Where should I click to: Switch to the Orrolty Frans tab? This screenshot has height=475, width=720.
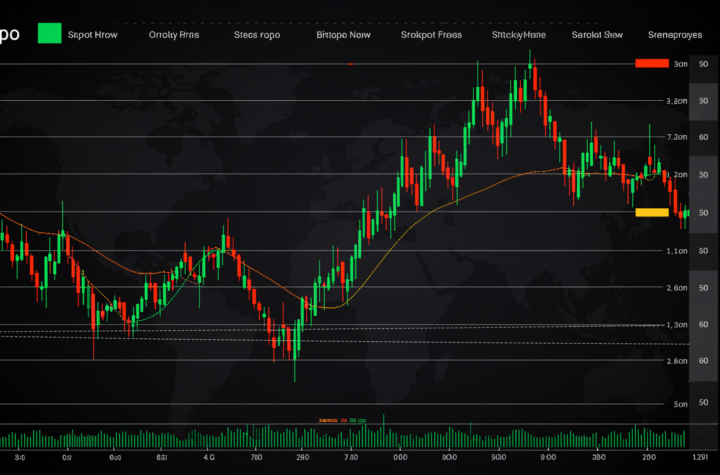174,35
